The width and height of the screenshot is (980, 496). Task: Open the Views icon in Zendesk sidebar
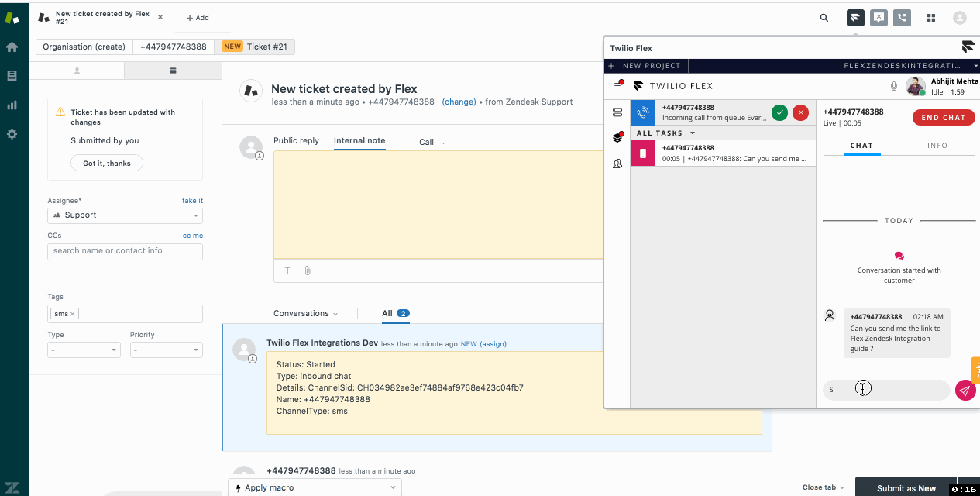click(x=12, y=76)
